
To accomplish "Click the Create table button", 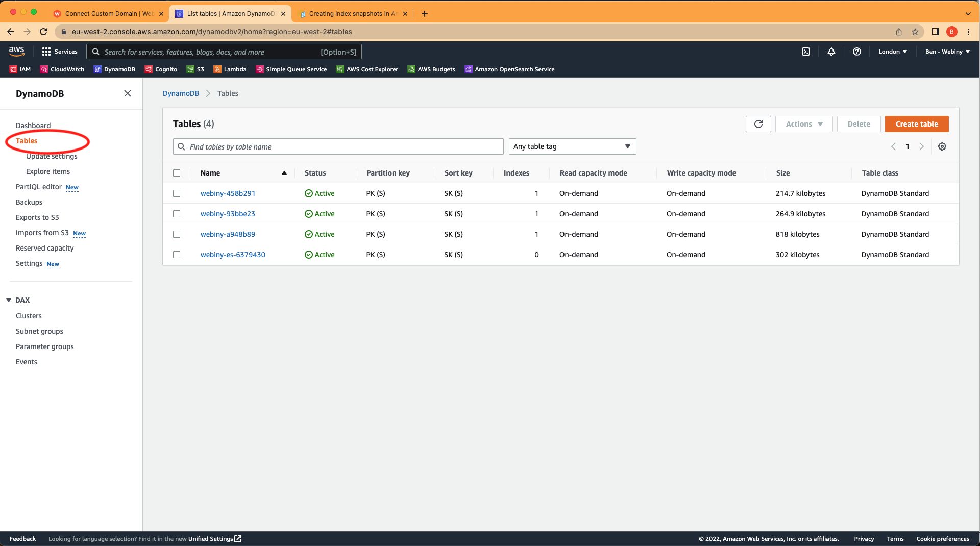I will (x=917, y=124).
